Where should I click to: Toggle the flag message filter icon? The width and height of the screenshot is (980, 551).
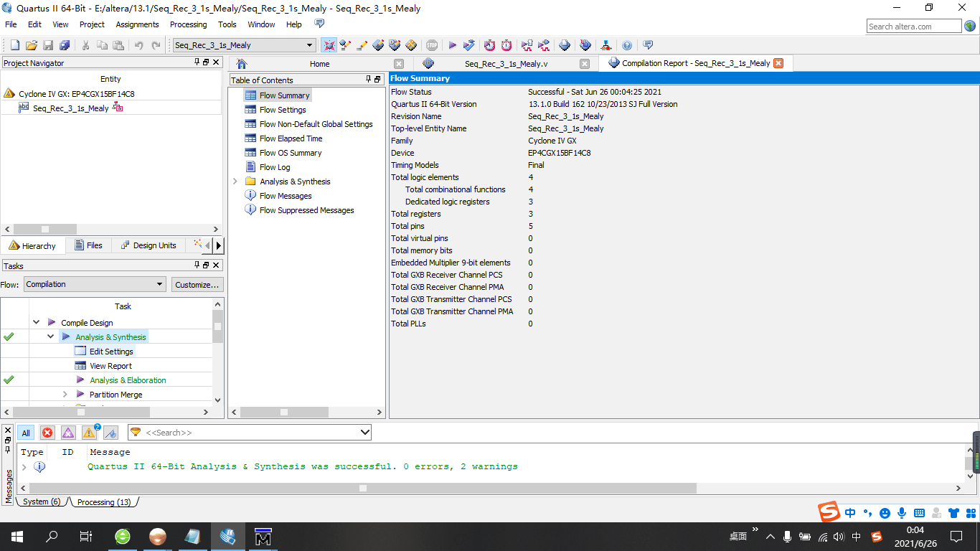pyautogui.click(x=110, y=433)
